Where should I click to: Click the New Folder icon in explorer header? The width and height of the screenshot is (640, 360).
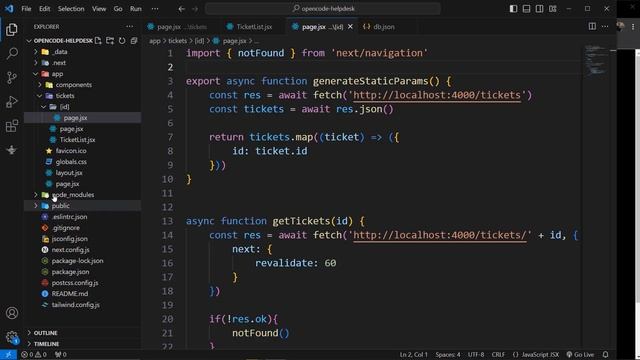click(110, 41)
